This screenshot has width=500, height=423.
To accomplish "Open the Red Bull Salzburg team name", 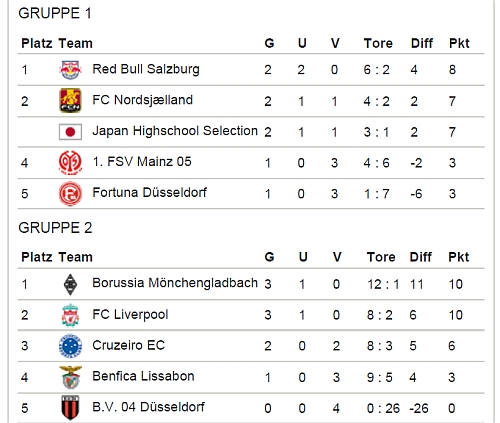I will coord(146,69).
